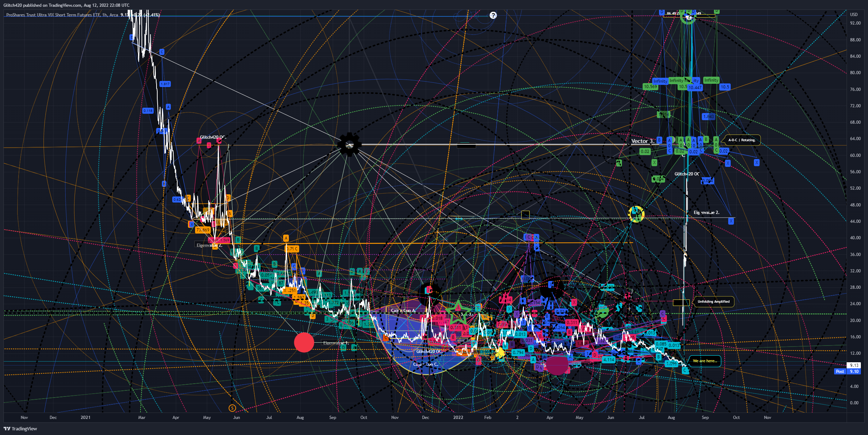
Task: Click the teal 1.098 ratio label
Action: click(x=671, y=364)
